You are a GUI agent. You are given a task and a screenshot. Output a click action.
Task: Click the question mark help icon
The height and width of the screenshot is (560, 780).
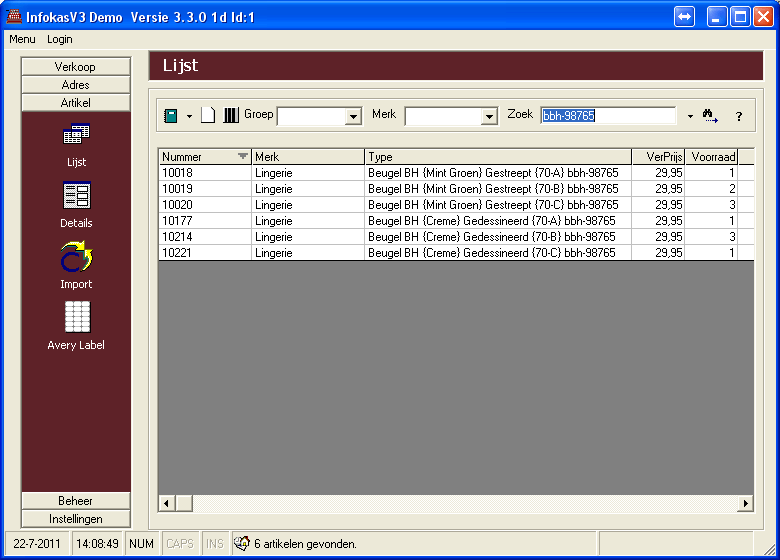pyautogui.click(x=739, y=117)
